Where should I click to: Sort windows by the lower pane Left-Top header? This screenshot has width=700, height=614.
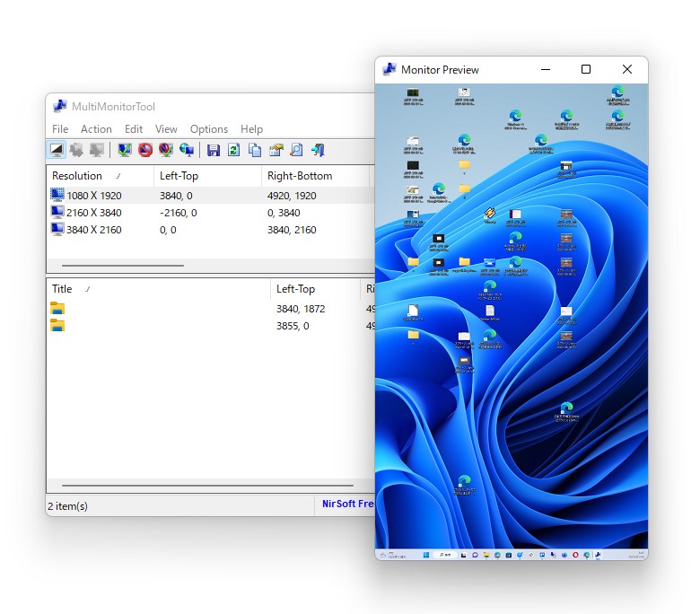315,289
